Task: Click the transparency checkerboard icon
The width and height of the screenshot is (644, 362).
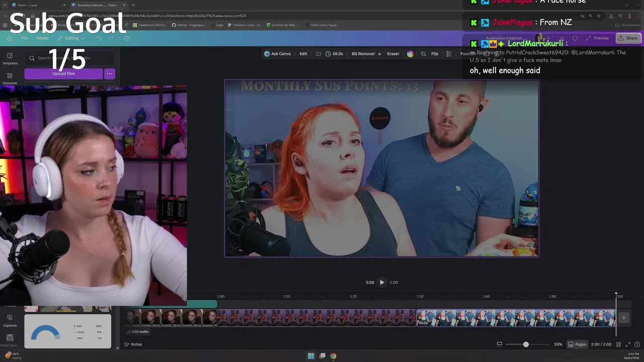Action: pos(449,54)
